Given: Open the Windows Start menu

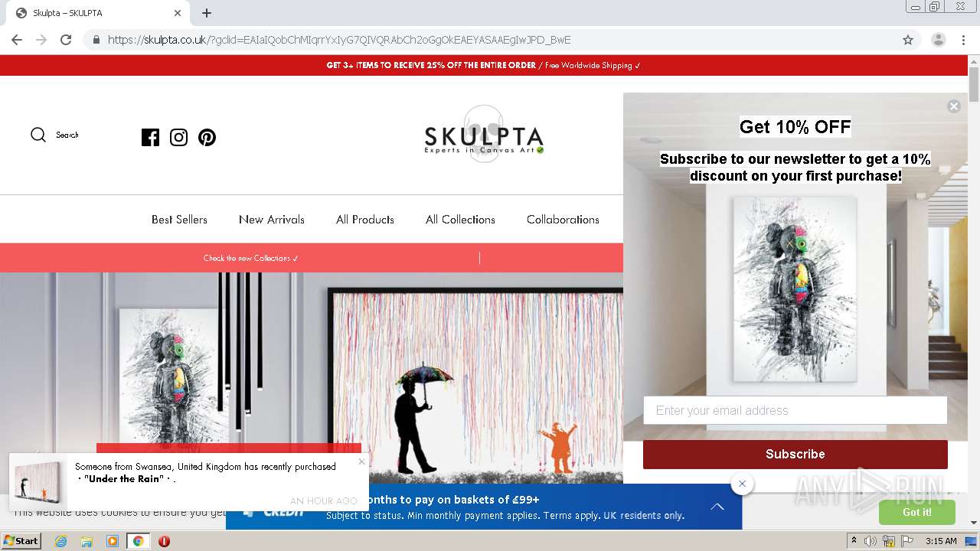Looking at the screenshot, I should [x=21, y=541].
